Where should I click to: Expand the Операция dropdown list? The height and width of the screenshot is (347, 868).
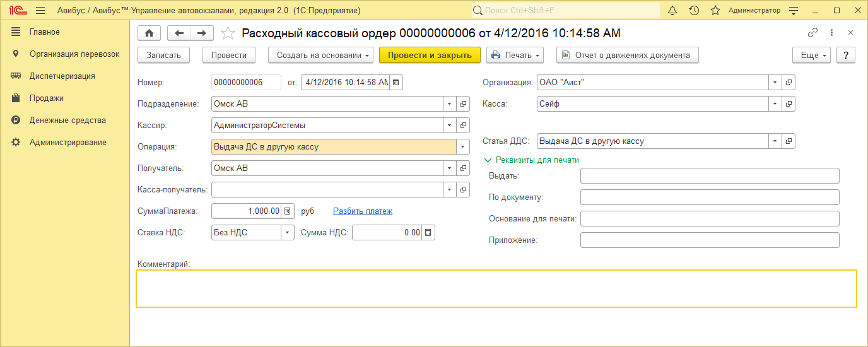click(464, 147)
